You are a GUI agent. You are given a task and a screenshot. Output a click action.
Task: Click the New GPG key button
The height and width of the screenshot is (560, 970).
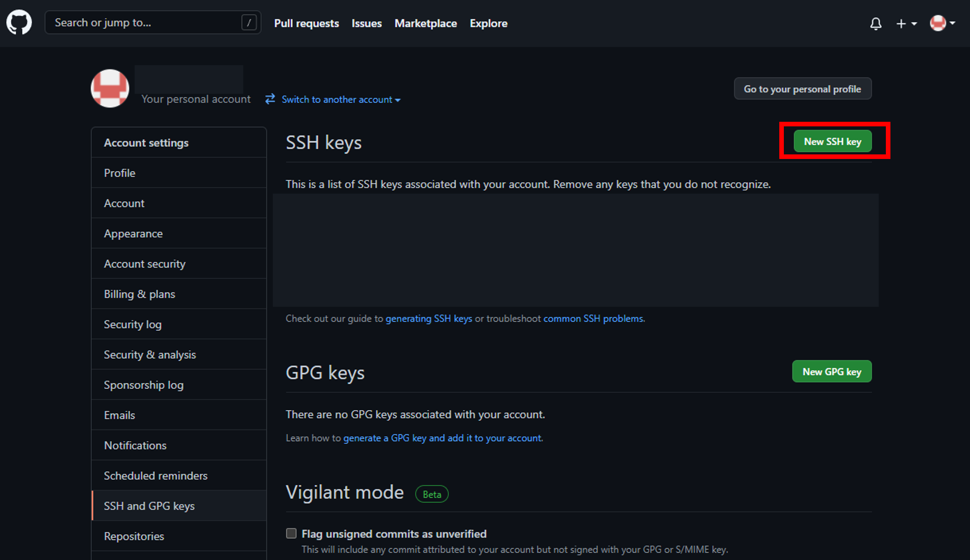(x=832, y=371)
